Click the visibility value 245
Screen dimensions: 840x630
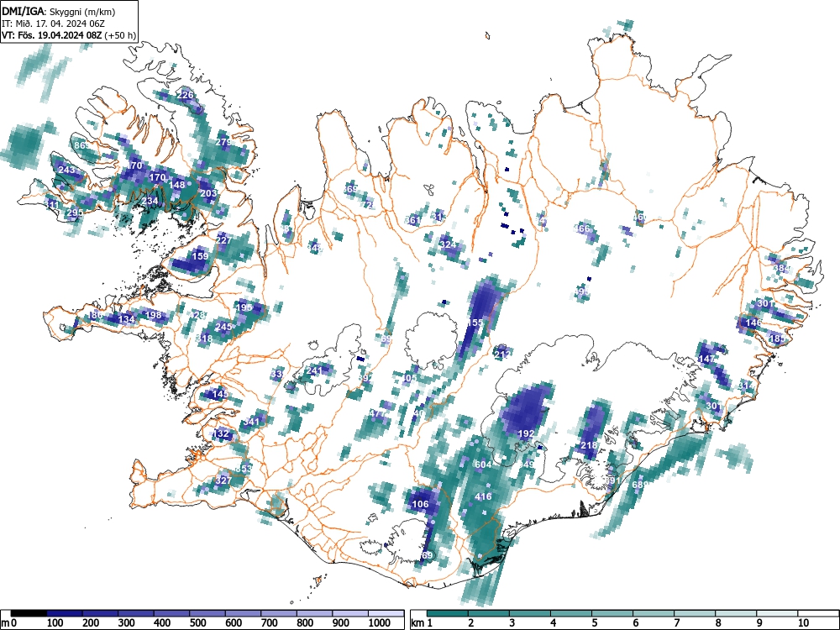coord(223,326)
